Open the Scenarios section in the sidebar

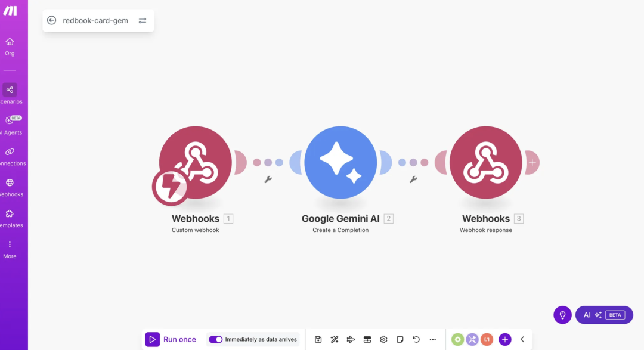11,94
